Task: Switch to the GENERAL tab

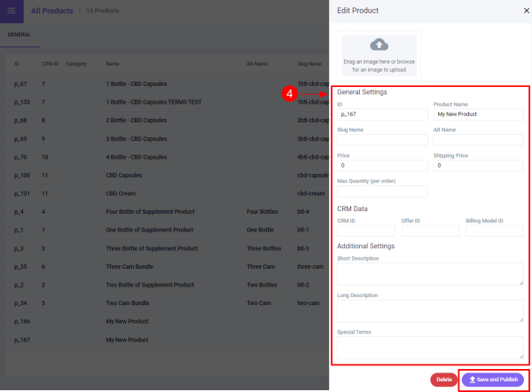Action: 19,35
